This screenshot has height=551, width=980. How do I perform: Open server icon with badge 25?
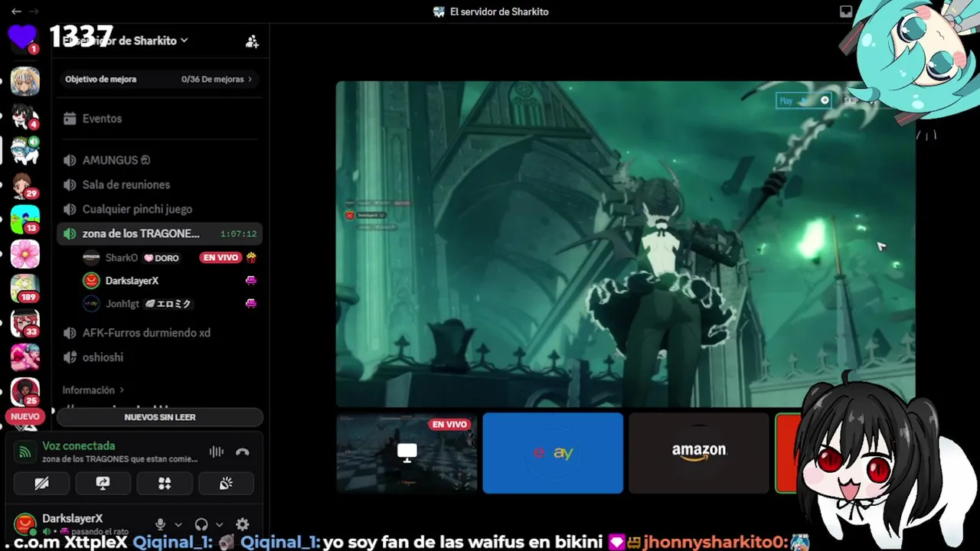tap(24, 391)
